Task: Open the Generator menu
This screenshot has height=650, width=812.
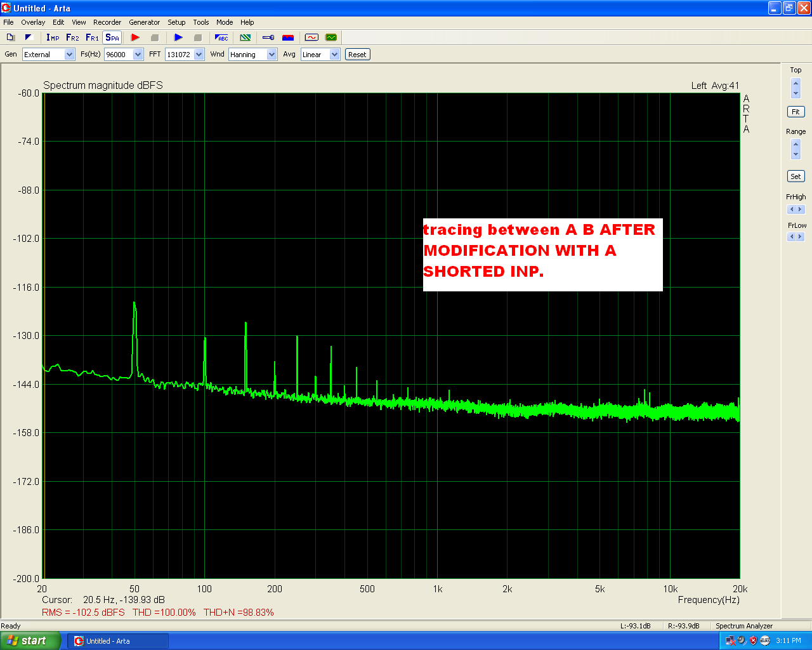Action: (x=145, y=22)
